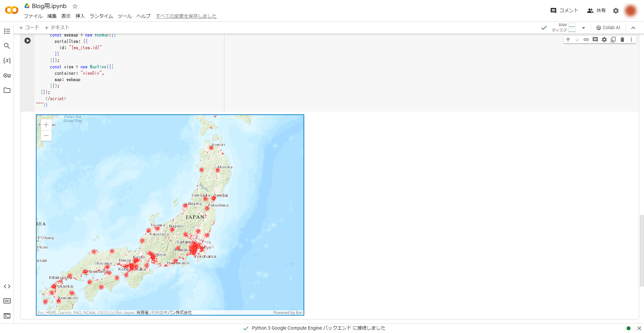Click the JAPAN label on the map
This screenshot has height=333, width=644.
(195, 217)
